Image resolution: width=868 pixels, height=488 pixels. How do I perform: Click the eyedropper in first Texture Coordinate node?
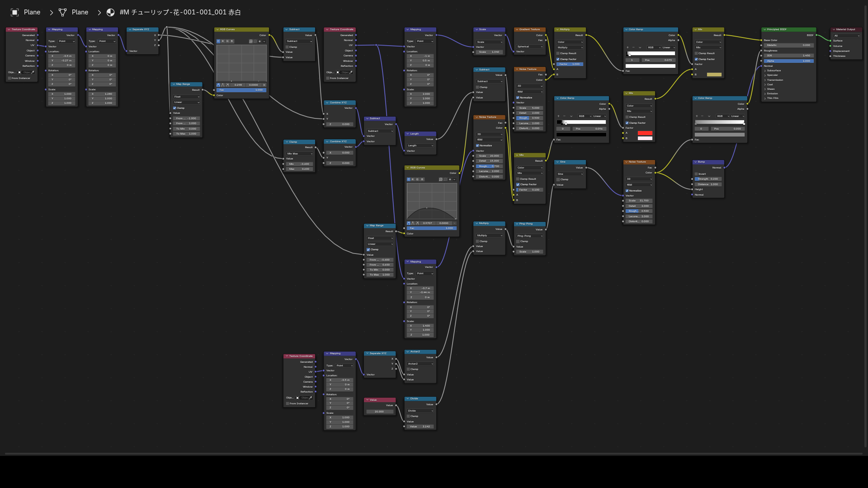33,72
